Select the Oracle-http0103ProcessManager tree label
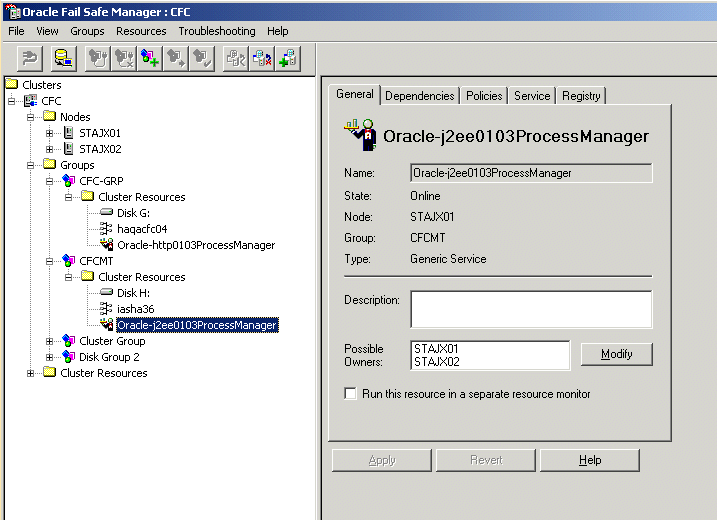 point(196,245)
